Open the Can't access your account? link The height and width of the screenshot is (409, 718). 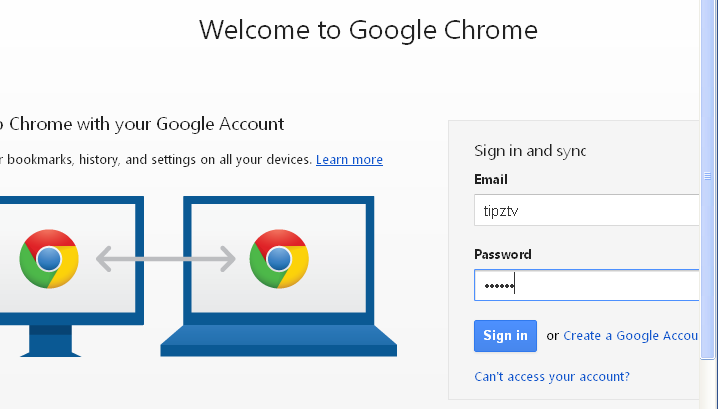(552, 376)
